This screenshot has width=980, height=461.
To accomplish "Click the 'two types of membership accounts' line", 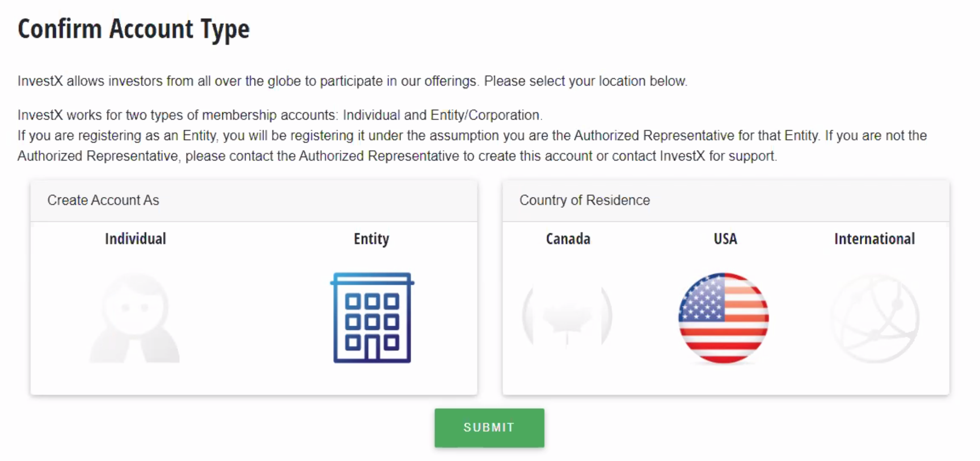I will 280,115.
